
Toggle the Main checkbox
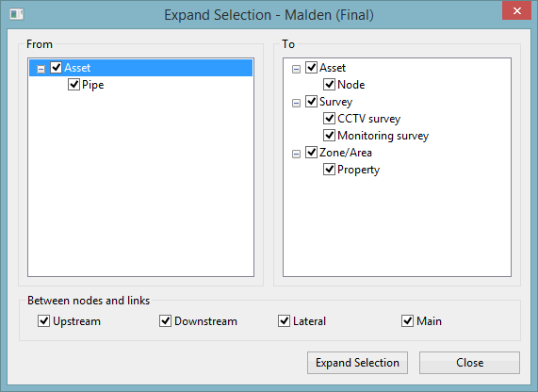point(407,321)
